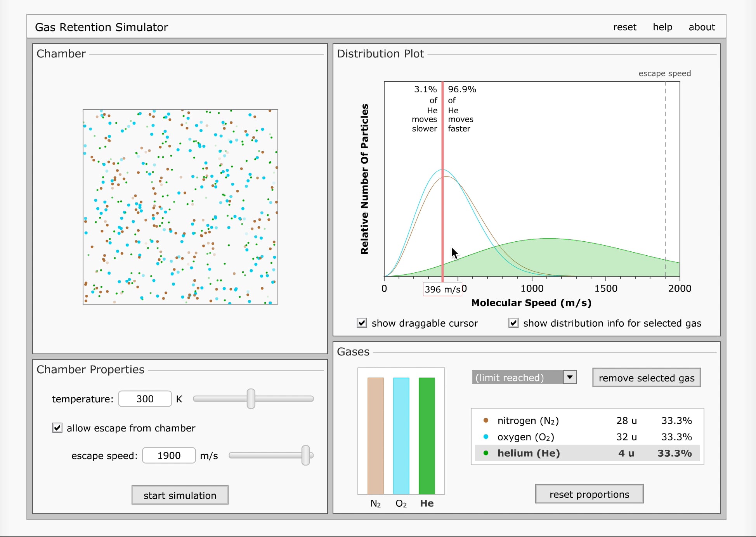756x537 pixels.
Task: Toggle allow escape from chamber checkbox
Action: [x=57, y=428]
